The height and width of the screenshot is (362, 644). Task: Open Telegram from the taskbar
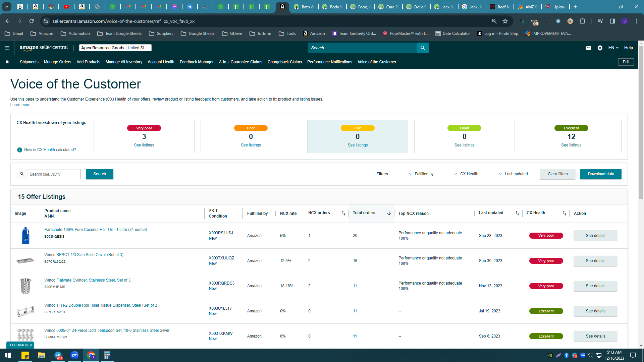click(58, 355)
